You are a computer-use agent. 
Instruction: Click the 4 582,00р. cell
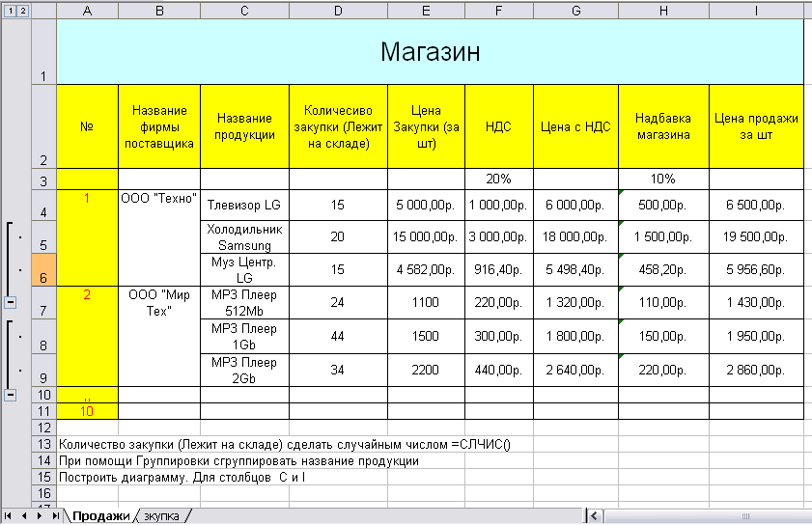(x=426, y=270)
